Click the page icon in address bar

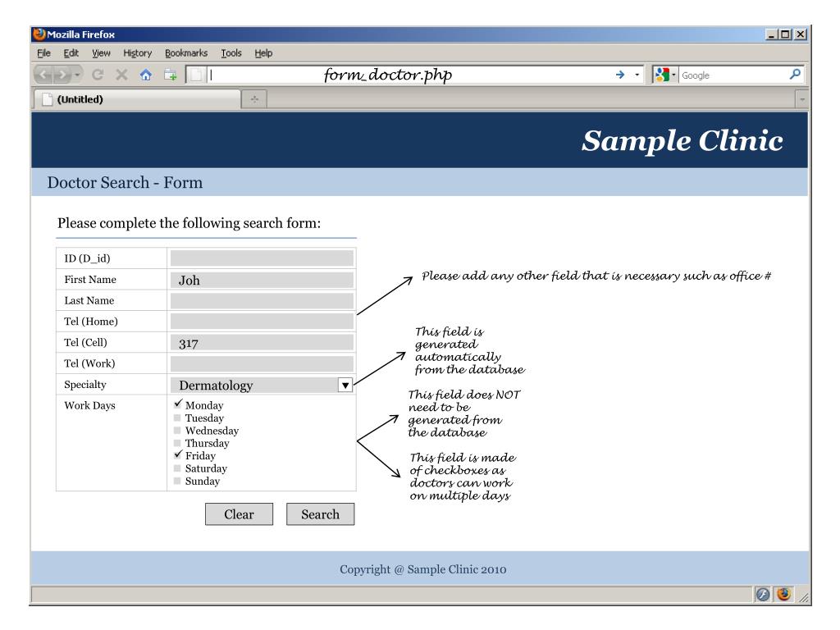click(196, 75)
